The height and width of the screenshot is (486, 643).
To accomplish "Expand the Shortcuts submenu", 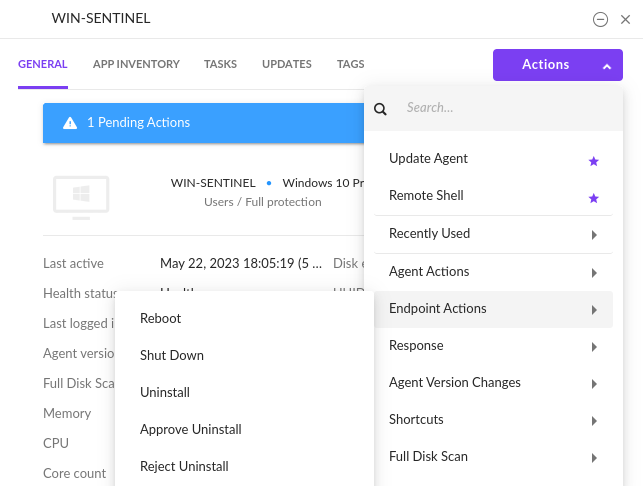I will [493, 420].
